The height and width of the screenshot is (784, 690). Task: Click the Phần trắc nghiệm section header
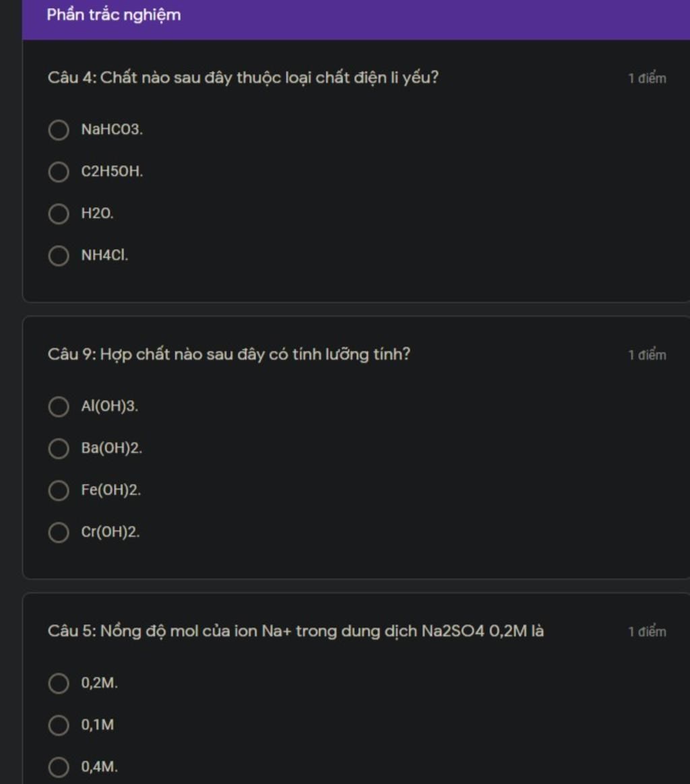[x=114, y=15]
